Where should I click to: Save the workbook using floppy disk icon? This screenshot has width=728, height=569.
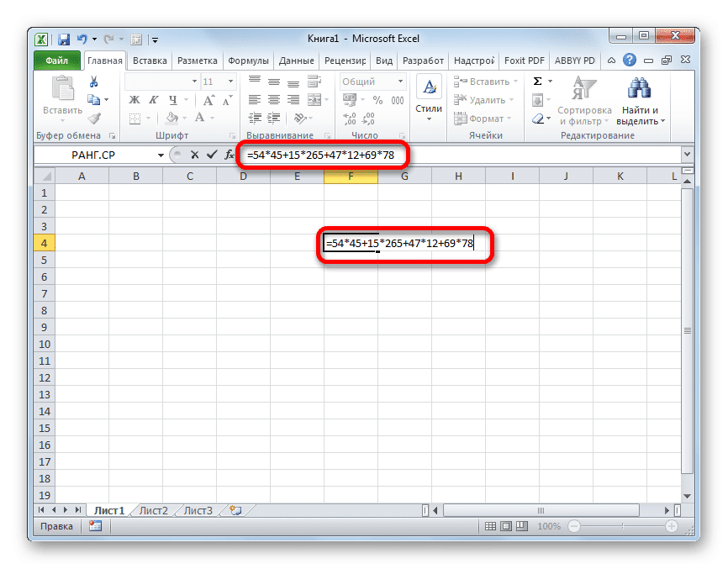(x=64, y=40)
